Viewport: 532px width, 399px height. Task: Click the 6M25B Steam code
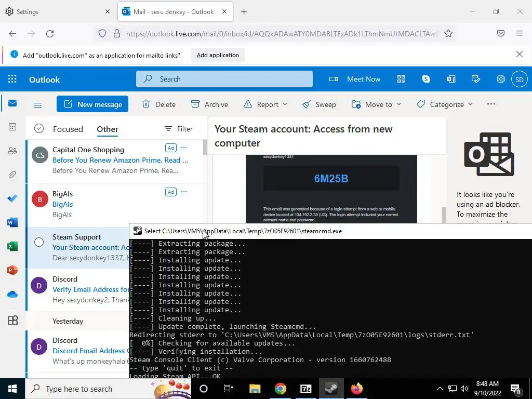pyautogui.click(x=331, y=179)
